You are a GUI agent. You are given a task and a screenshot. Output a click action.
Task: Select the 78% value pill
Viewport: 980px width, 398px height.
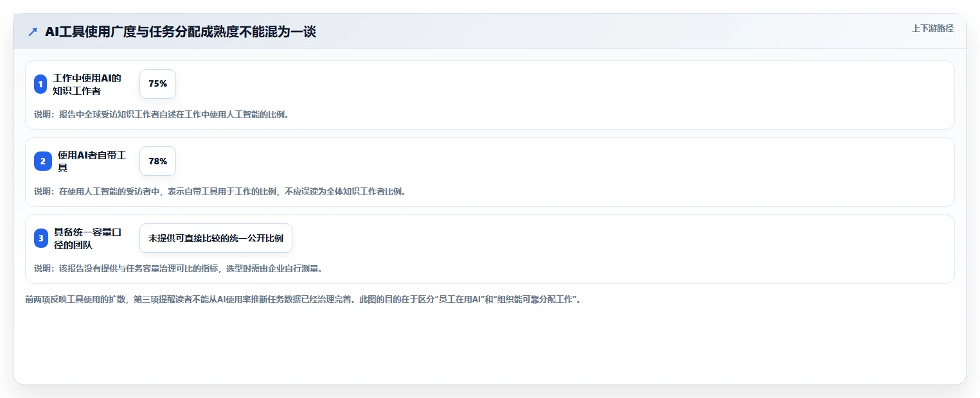[x=157, y=161]
